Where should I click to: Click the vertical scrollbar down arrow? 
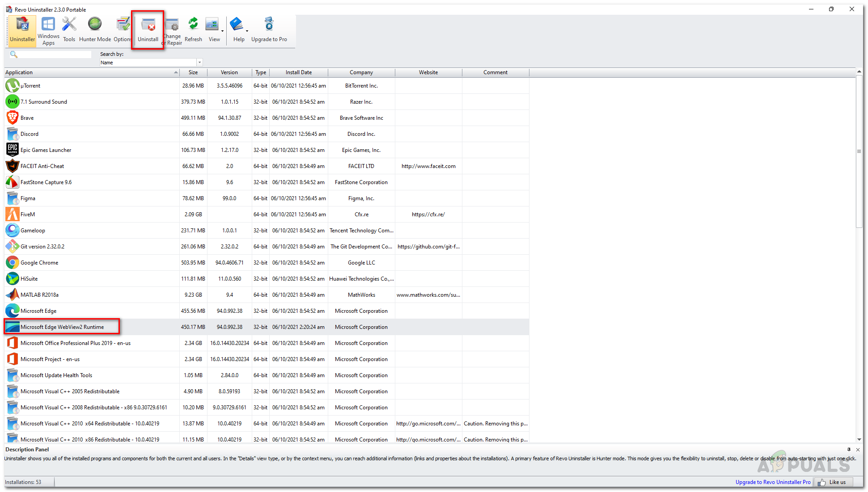[859, 440]
